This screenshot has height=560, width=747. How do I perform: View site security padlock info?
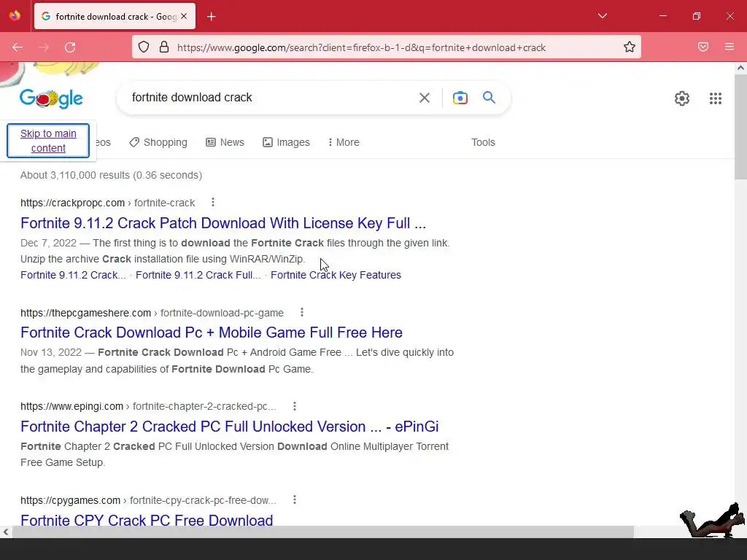pyautogui.click(x=164, y=47)
